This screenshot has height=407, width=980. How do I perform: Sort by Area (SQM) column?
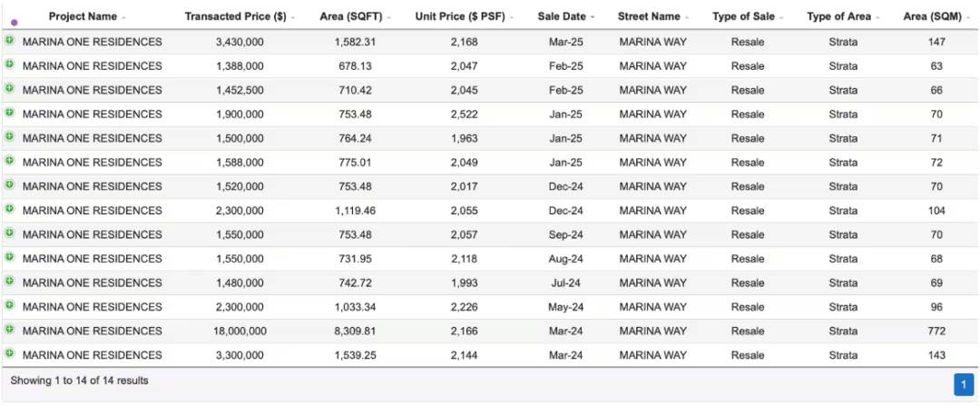(x=933, y=16)
